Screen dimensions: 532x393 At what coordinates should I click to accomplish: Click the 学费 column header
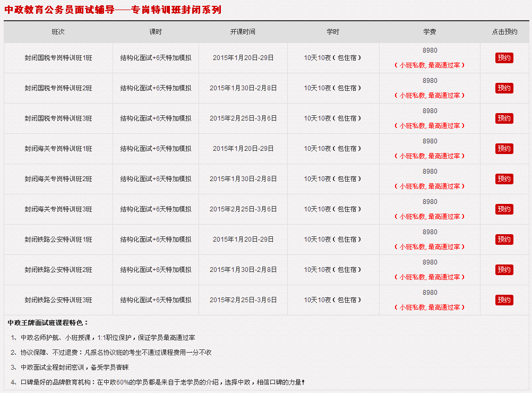tap(430, 32)
